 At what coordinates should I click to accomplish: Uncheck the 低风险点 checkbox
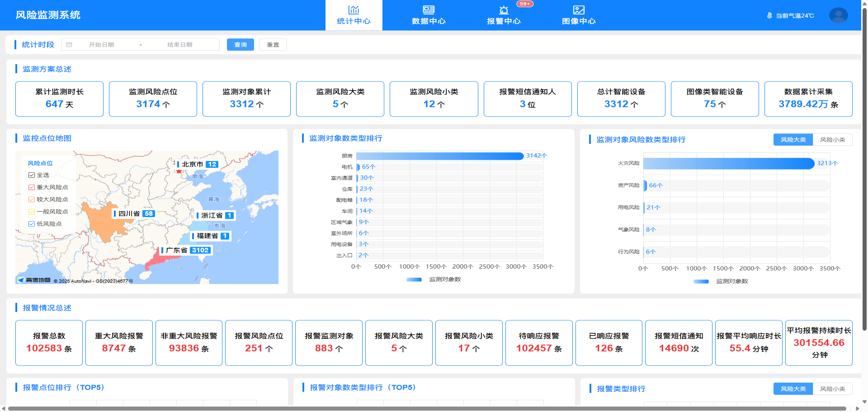32,224
